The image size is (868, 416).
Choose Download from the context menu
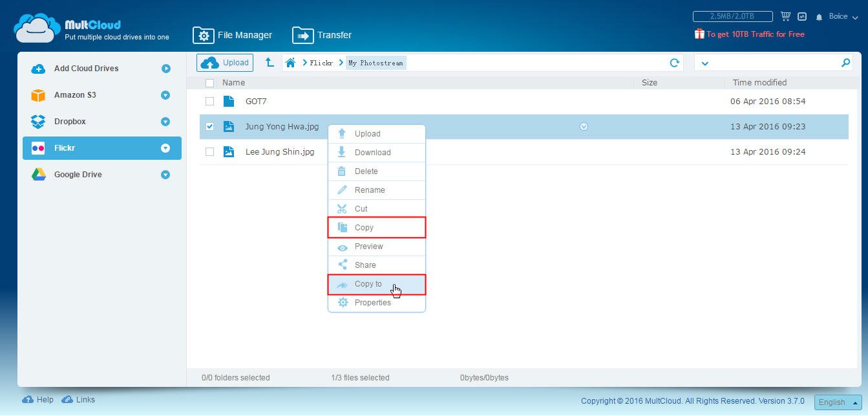pos(377,153)
